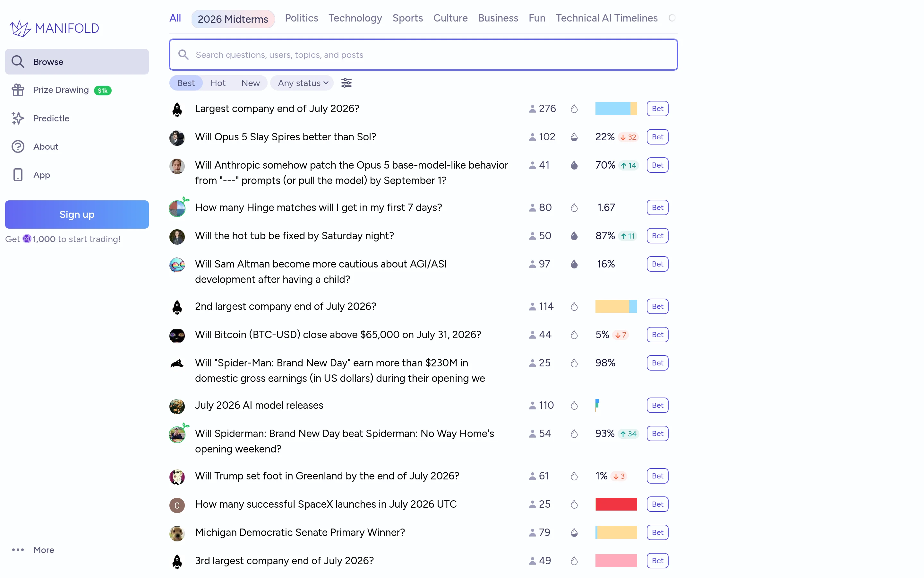
Task: Click creator avatar for Opus 5 Slay Spires
Action: 177,138
